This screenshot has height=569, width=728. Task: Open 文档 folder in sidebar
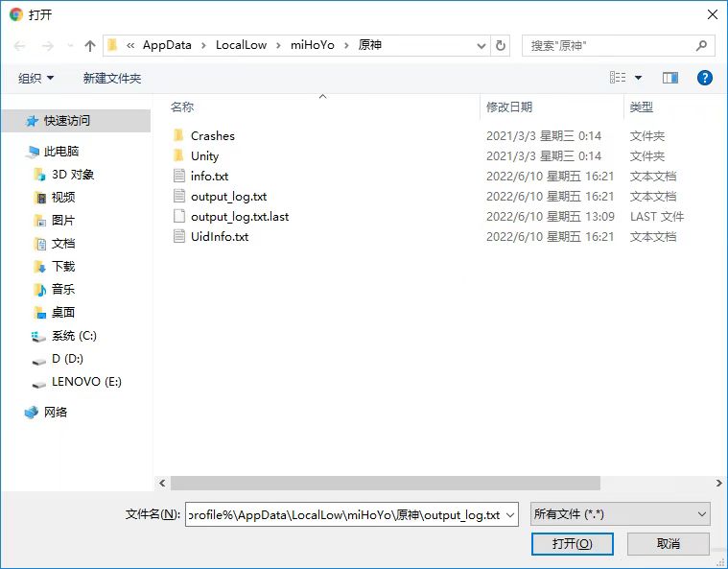tap(62, 244)
